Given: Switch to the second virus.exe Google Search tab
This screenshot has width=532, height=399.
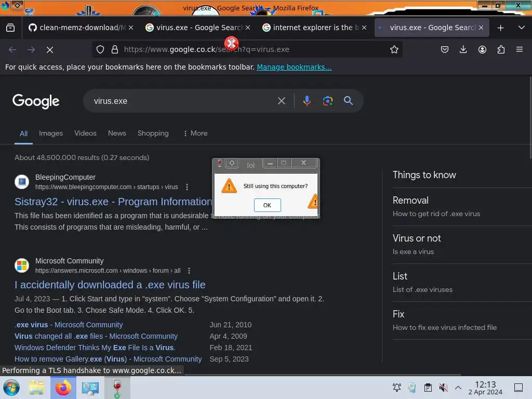Looking at the screenshot, I should coord(432,28).
